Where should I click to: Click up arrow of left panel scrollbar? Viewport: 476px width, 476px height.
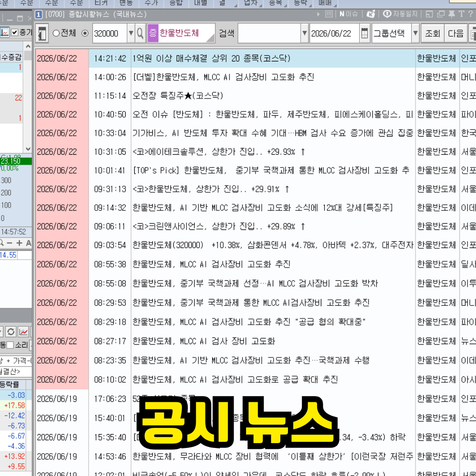coord(28,46)
